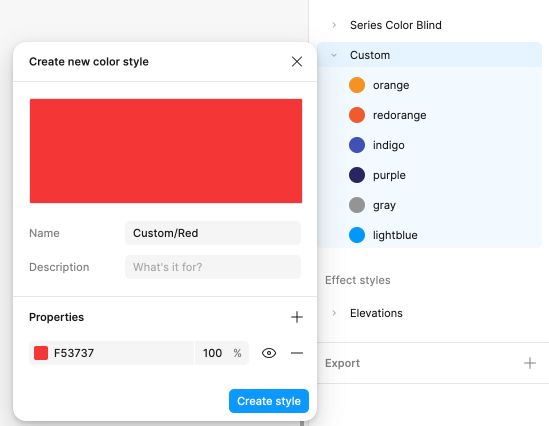Close the Create new color style dialog
Image resolution: width=549 pixels, height=426 pixels.
pos(297,62)
